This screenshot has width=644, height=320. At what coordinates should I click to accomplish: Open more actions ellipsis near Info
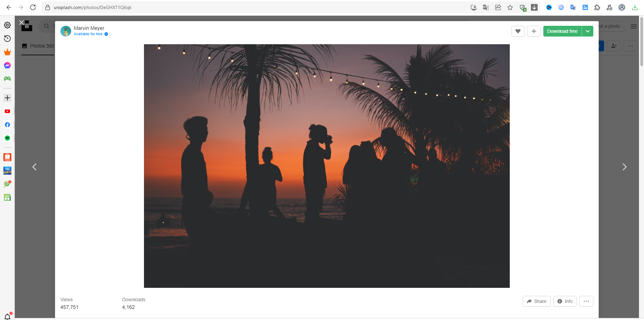pos(586,301)
